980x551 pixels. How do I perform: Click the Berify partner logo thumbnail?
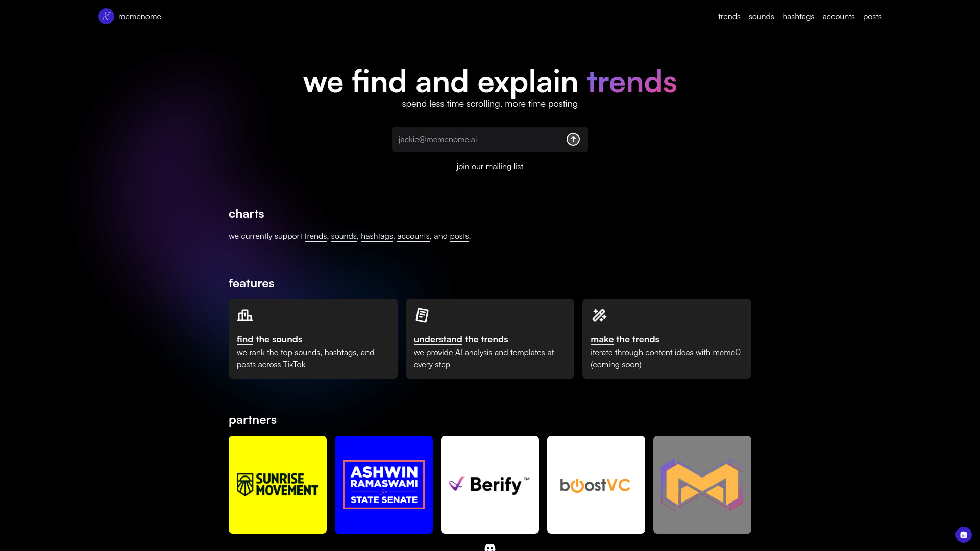[489, 484]
